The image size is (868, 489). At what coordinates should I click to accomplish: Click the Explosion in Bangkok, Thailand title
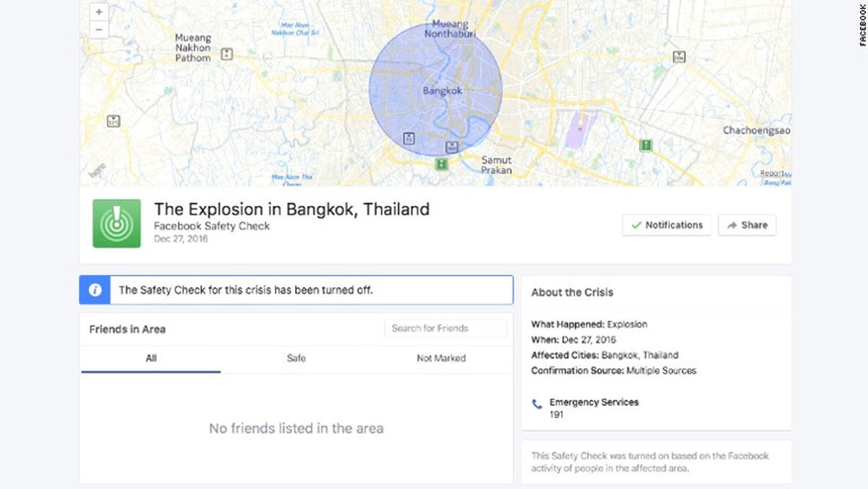coord(292,209)
